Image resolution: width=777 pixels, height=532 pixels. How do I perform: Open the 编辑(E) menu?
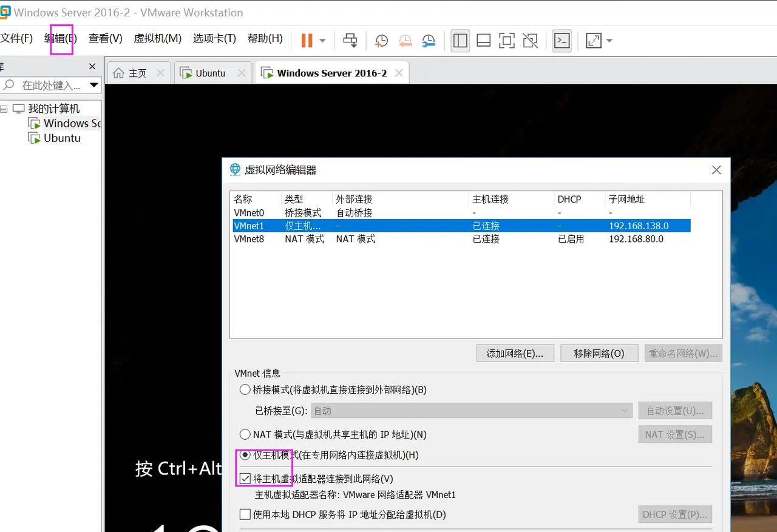coord(61,39)
